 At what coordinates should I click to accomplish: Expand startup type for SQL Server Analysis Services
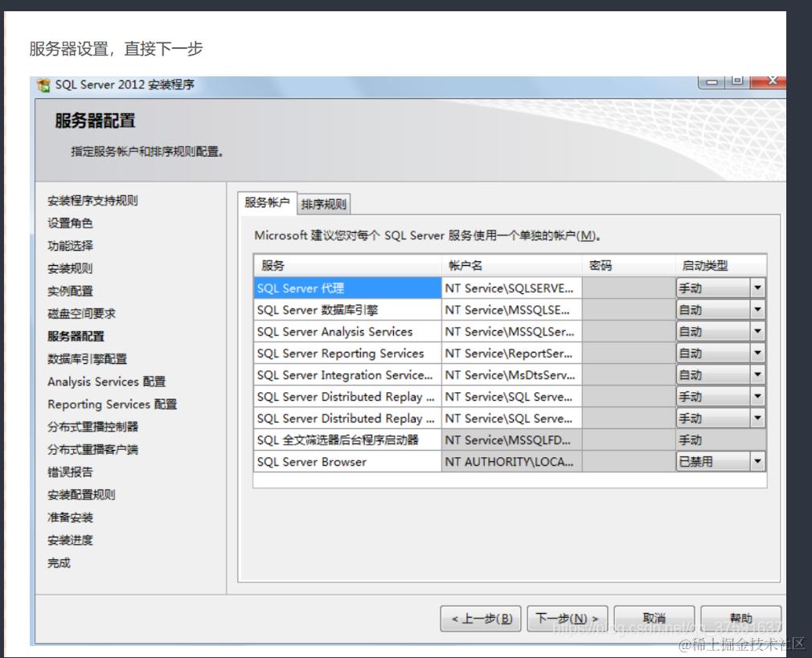coord(757,331)
